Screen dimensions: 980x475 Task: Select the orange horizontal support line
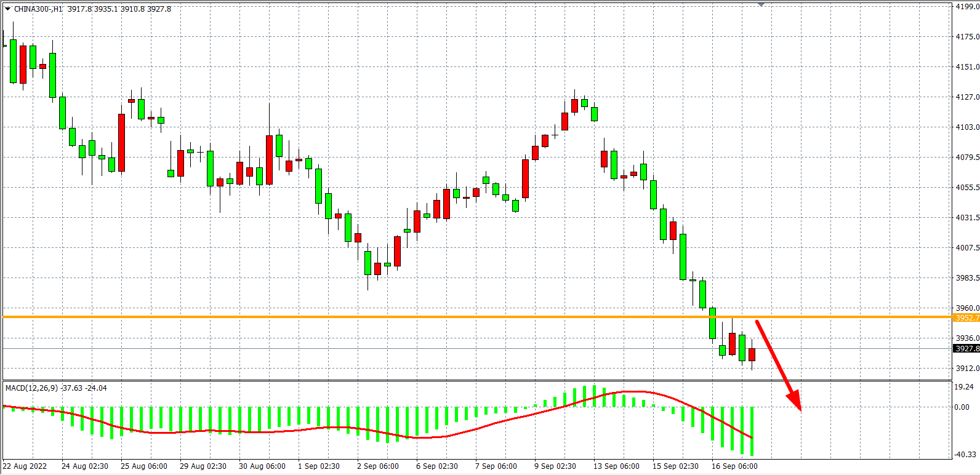pos(431,317)
